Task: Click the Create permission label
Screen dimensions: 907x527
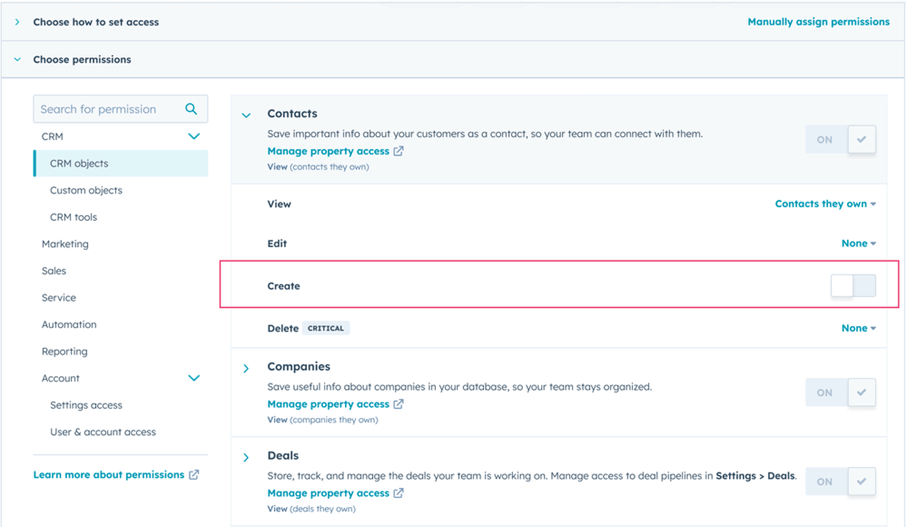Action: (283, 286)
